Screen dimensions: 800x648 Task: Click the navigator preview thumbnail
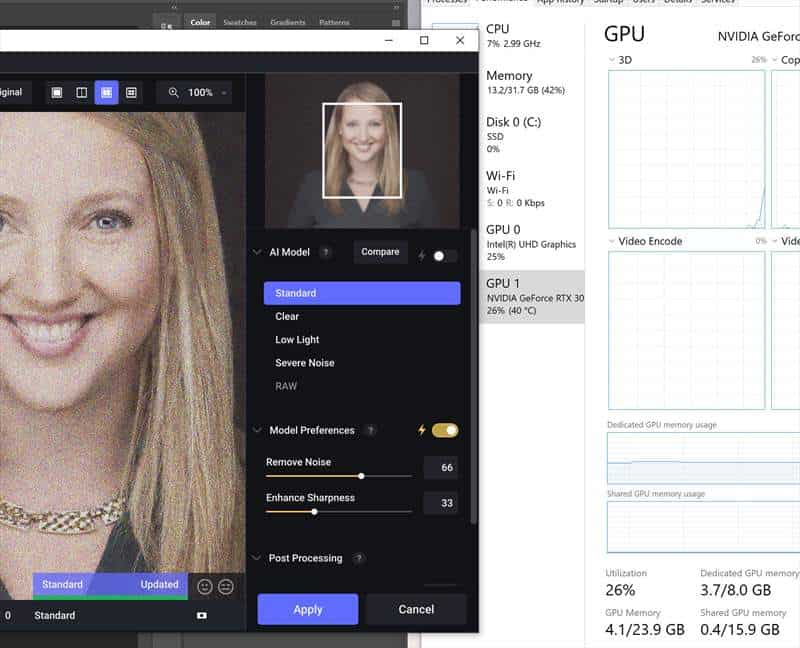(x=362, y=150)
